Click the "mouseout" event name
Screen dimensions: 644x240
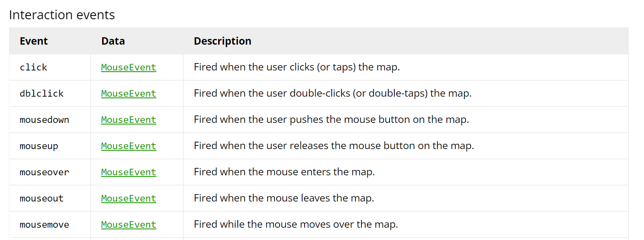tap(41, 198)
